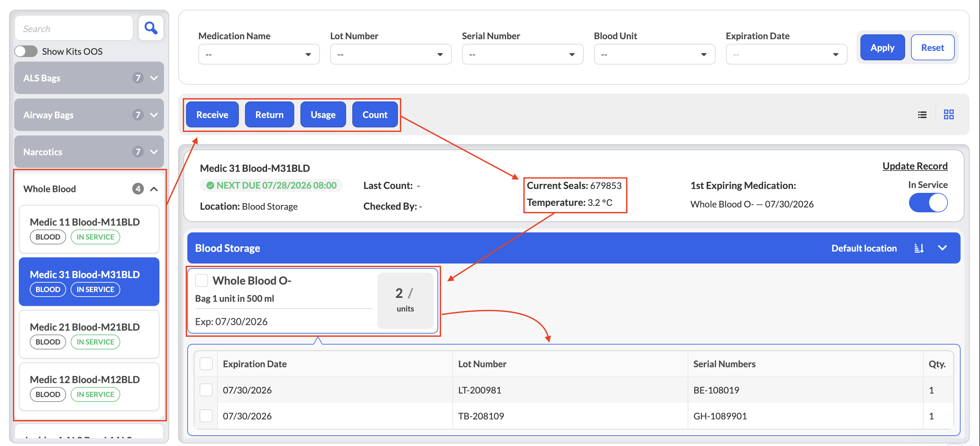980x446 pixels.
Task: Expand the Airway Bags chevron
Action: pos(154,115)
